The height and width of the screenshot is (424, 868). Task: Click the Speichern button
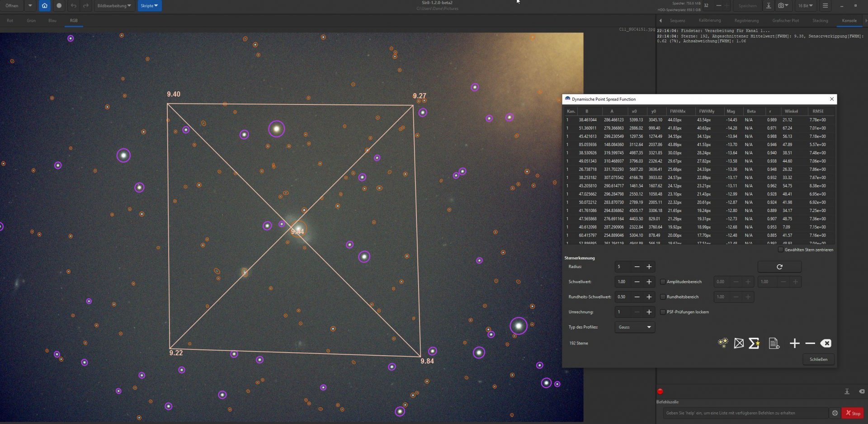click(747, 6)
